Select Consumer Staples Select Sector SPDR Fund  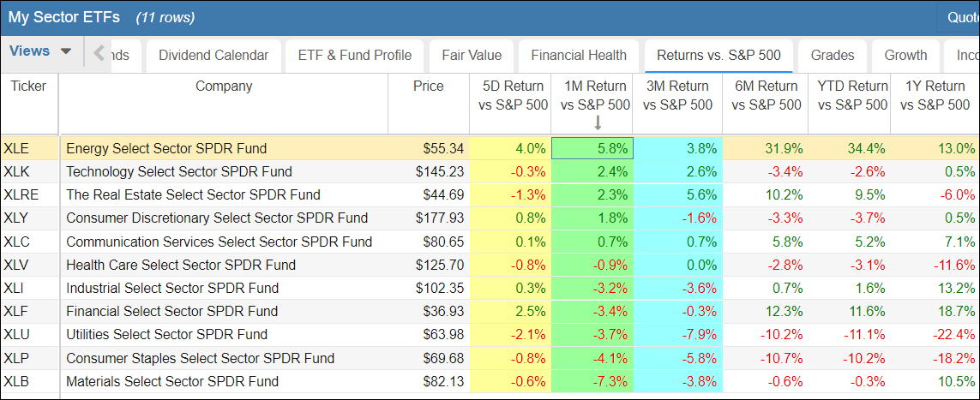pos(200,358)
